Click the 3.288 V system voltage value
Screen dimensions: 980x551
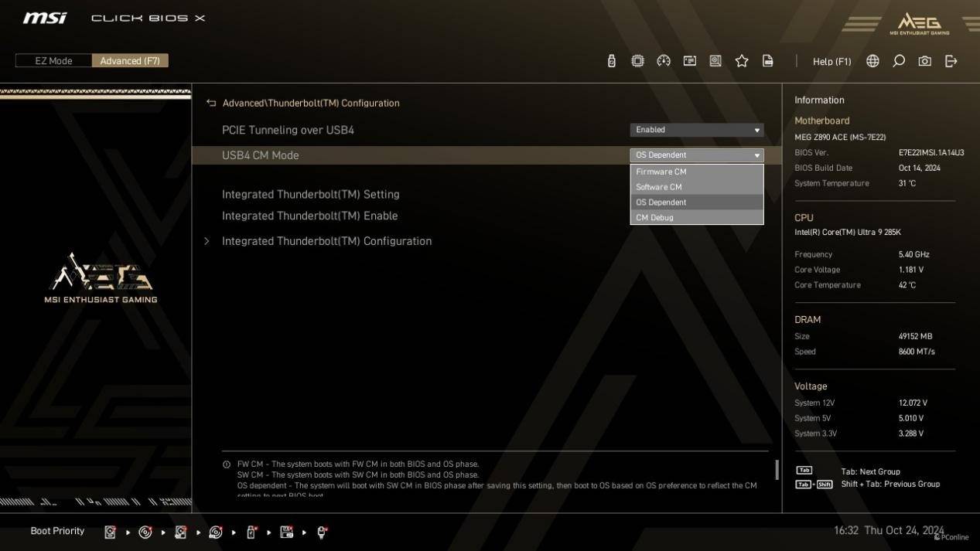pyautogui.click(x=911, y=434)
